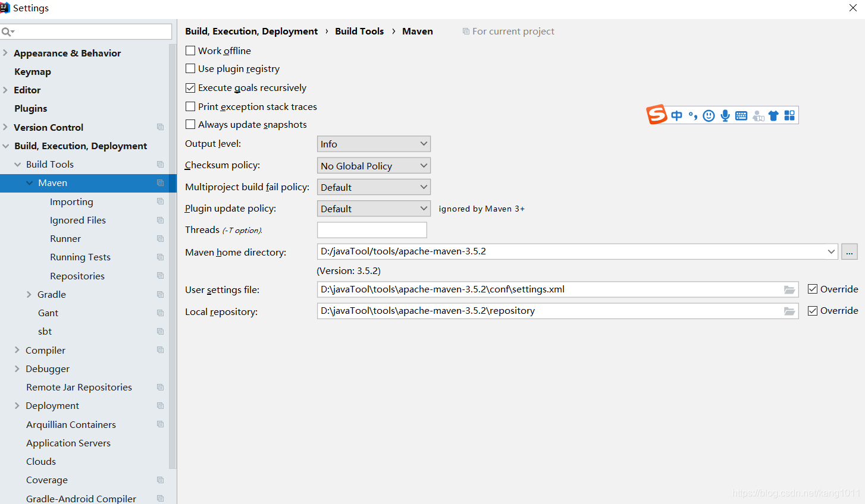Image resolution: width=865 pixels, height=504 pixels.
Task: Click Sogou user account icon
Action: pos(758,116)
